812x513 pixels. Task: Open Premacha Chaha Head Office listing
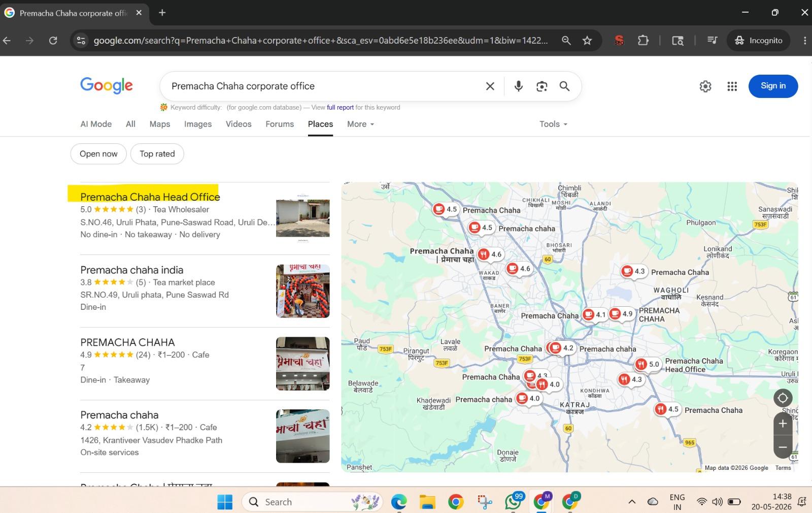[150, 197]
